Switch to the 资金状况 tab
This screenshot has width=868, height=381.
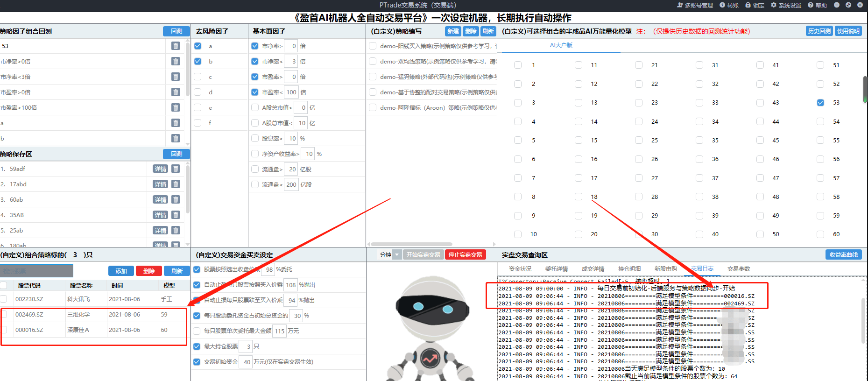click(x=520, y=269)
